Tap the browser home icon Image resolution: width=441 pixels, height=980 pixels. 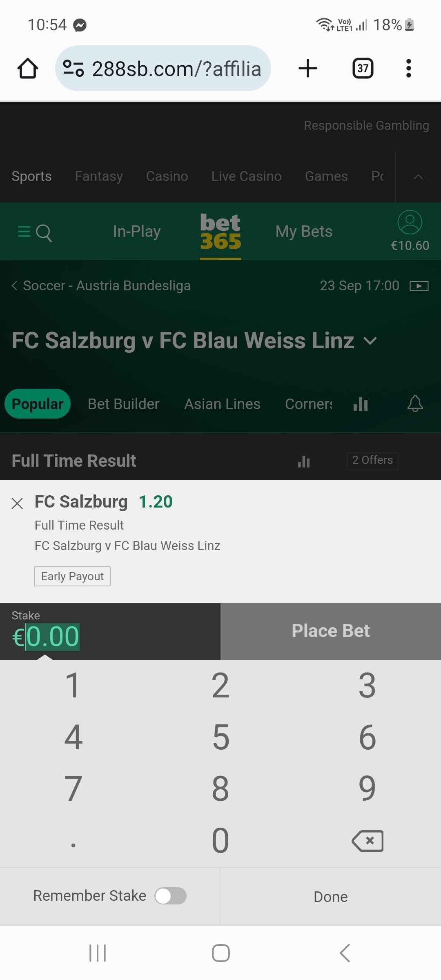coord(28,68)
